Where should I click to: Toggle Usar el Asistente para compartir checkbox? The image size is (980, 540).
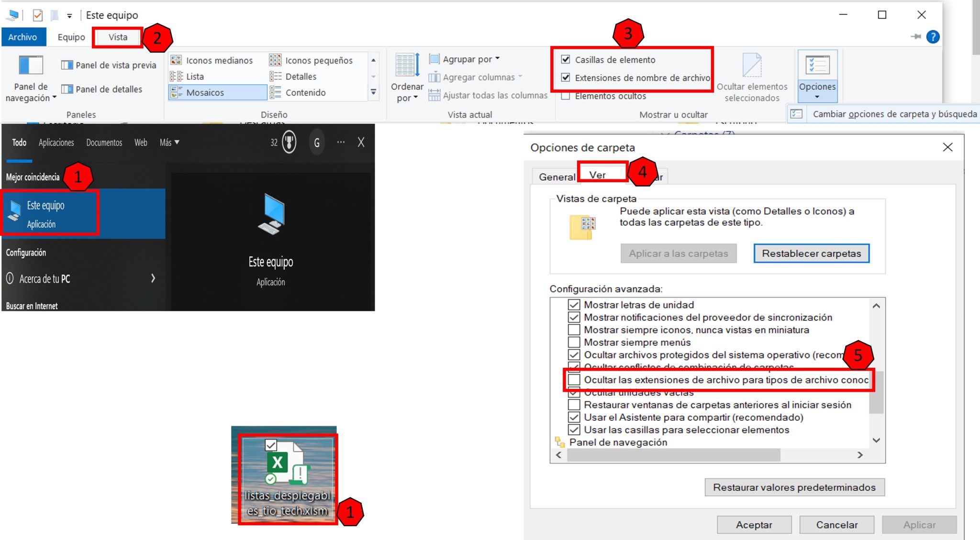pos(574,417)
